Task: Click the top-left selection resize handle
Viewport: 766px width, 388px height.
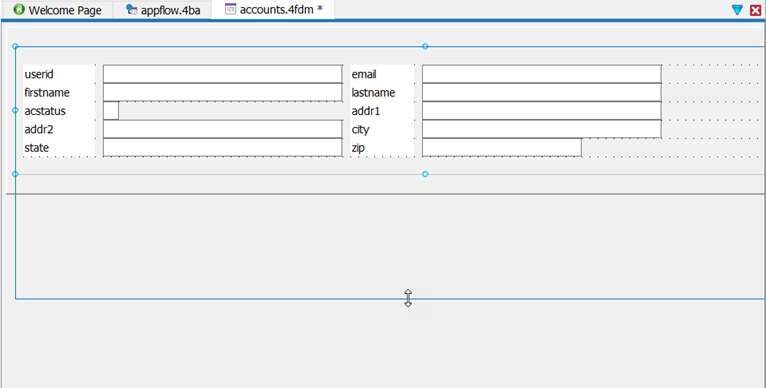Action: click(x=15, y=46)
